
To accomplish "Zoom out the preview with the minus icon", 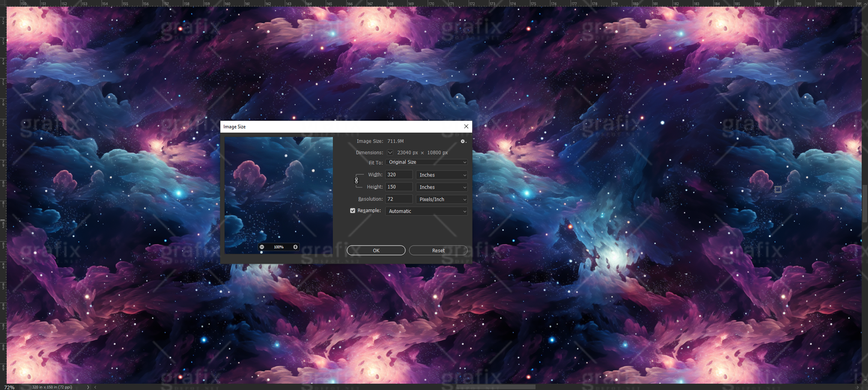I will pyautogui.click(x=261, y=246).
